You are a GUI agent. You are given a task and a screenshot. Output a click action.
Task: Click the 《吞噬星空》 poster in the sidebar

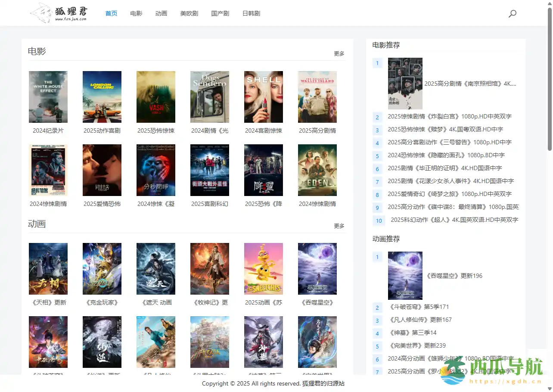[405, 276]
